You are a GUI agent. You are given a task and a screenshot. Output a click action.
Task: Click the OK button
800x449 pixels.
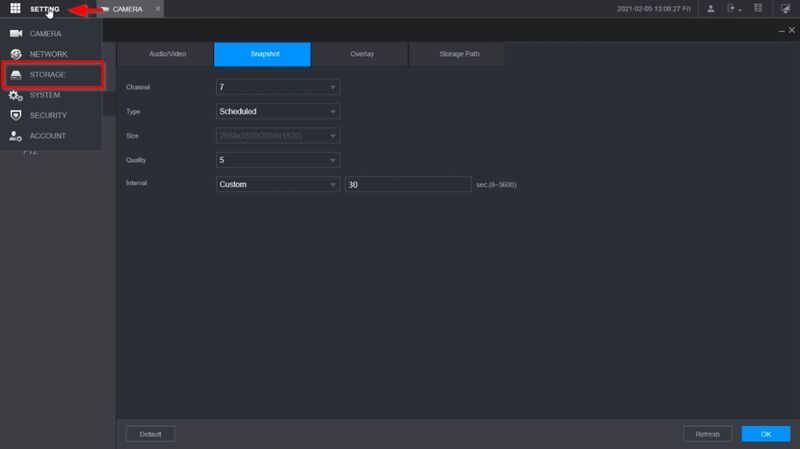766,434
